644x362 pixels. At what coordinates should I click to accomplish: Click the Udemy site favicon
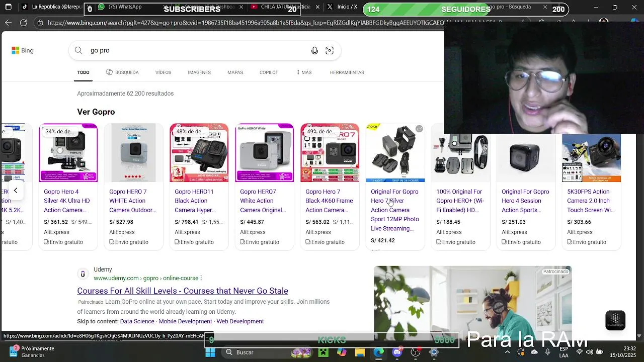coord(83,274)
